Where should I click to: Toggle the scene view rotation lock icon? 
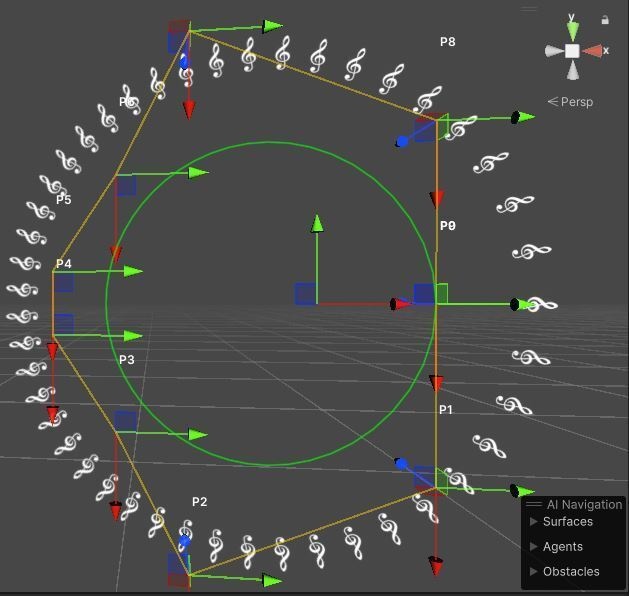605,20
